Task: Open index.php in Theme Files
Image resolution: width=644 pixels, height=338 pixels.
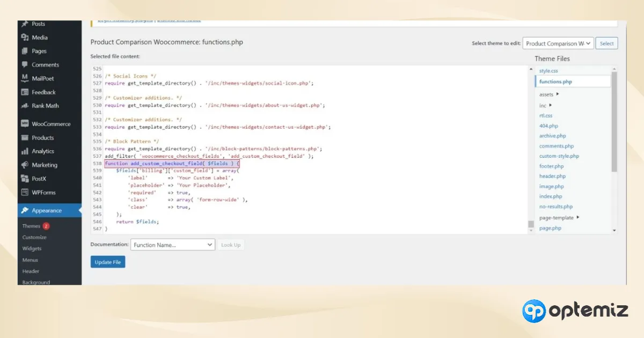Action: [551, 196]
